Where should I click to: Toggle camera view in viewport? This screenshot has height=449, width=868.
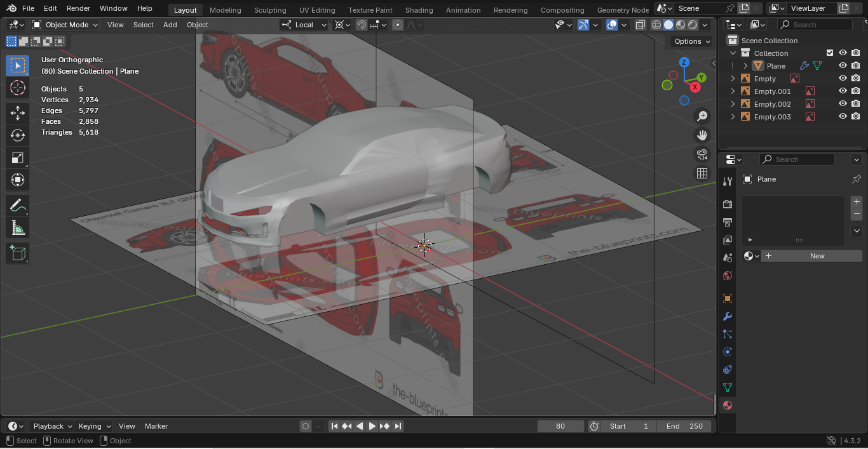point(702,154)
